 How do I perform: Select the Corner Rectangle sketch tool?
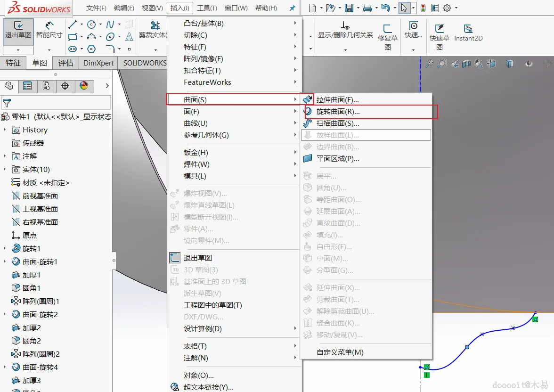(x=73, y=36)
